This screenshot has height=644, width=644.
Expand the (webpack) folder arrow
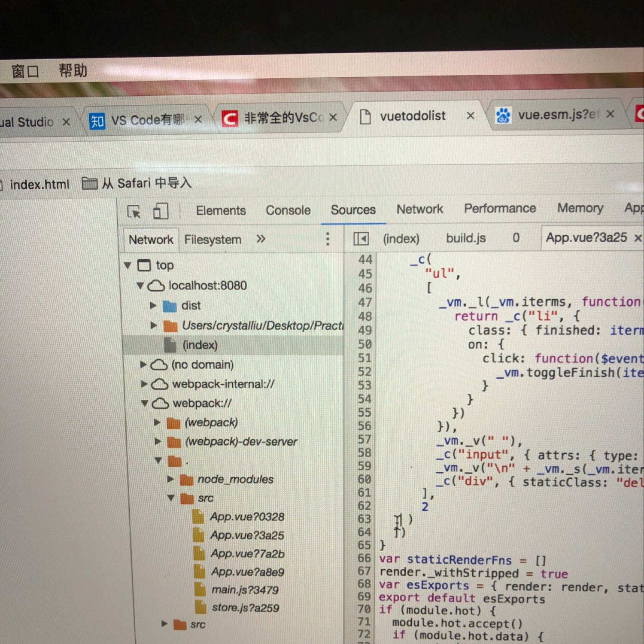click(157, 422)
